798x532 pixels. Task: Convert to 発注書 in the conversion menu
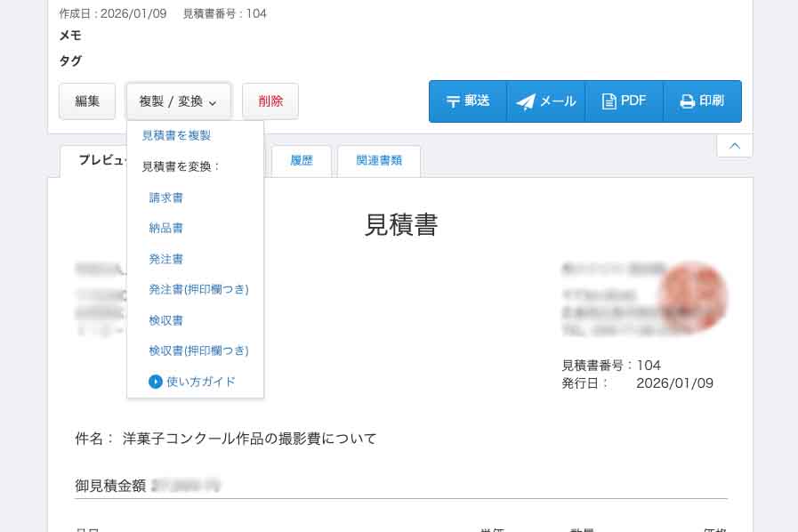[x=166, y=259]
